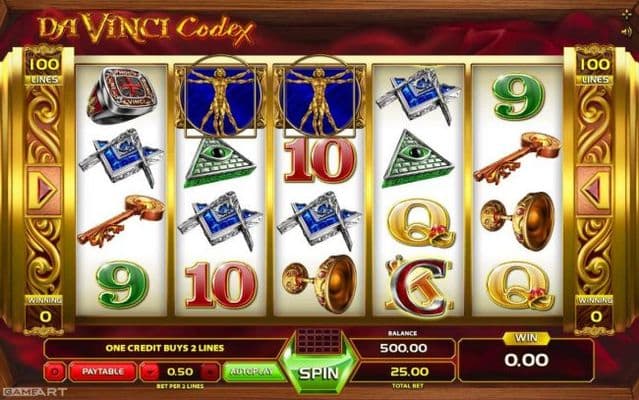Click the left gold panel's arrow button
The image size is (639, 400).
(x=44, y=190)
